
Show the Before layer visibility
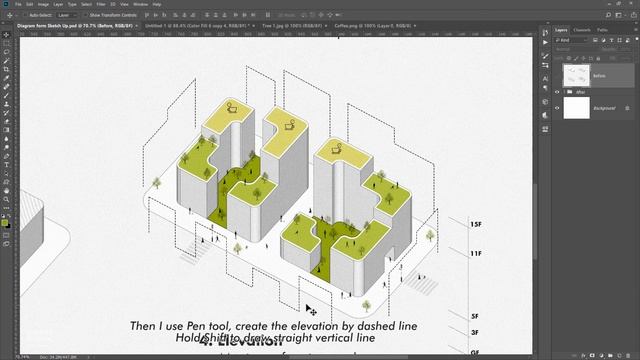[557, 76]
